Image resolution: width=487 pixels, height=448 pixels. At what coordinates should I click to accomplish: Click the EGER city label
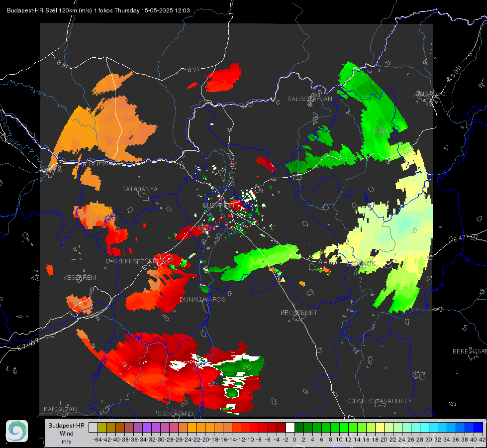coord(381,131)
